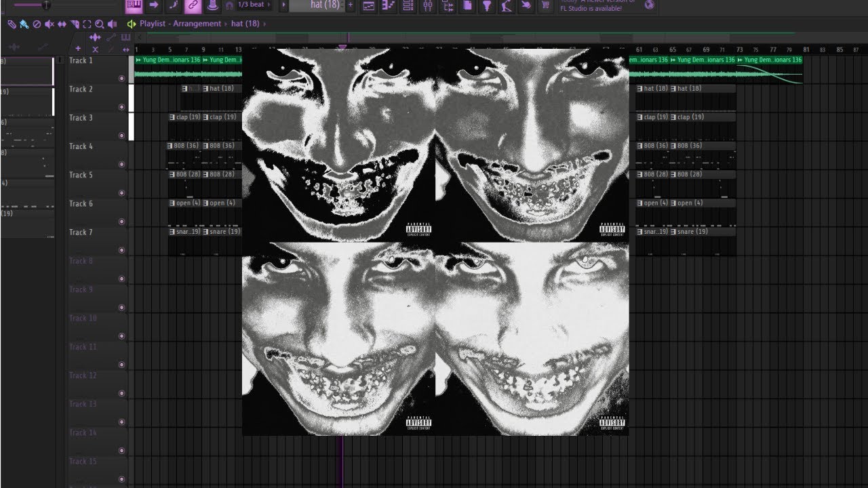This screenshot has width=868, height=488.
Task: Select the Zoom magnifier tool
Action: 100,24
